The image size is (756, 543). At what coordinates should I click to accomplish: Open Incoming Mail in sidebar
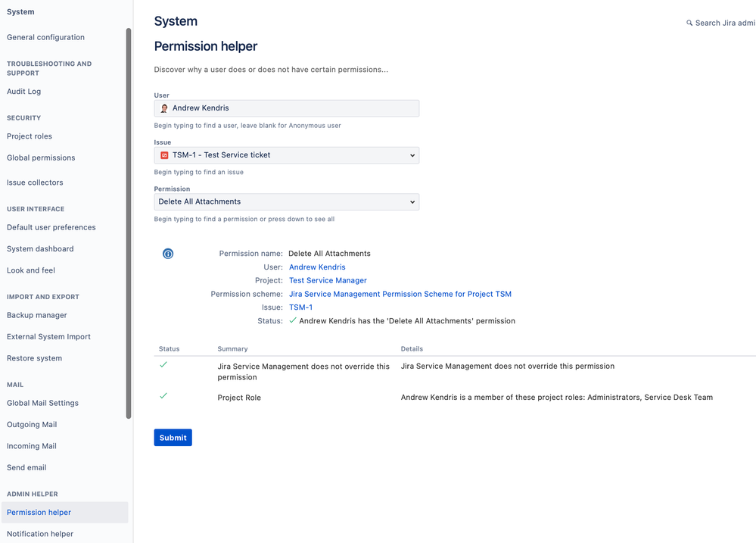31,446
